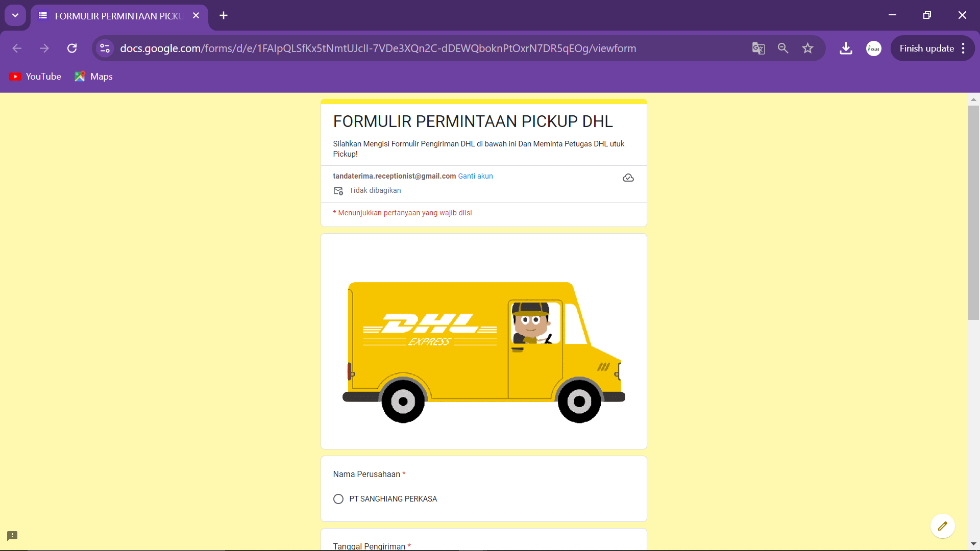
Task: Select the PT SANGHIANG PERKASA radio option
Action: click(338, 499)
